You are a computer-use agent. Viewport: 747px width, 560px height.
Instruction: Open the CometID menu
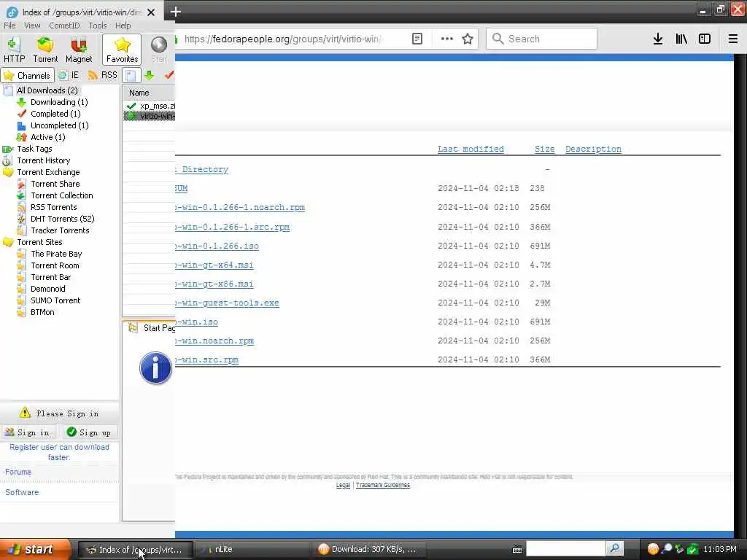point(64,26)
